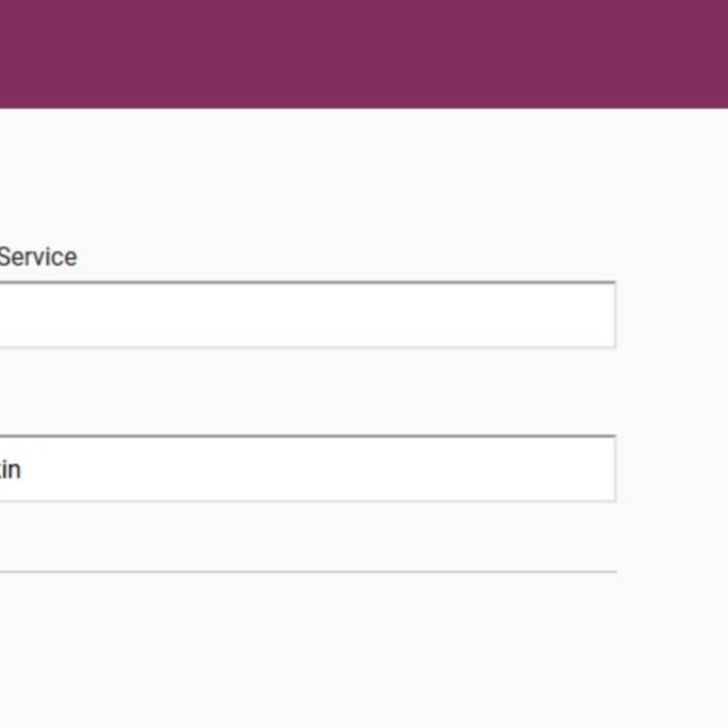Click the empty field under Service label
The image size is (728, 728).
(308, 314)
